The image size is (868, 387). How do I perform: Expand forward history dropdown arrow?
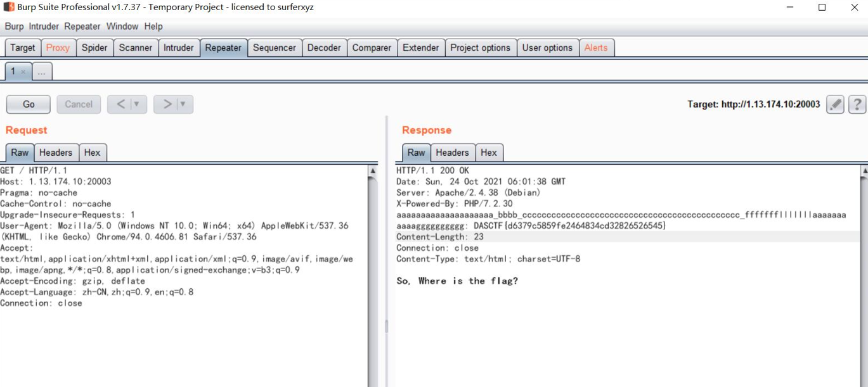(x=183, y=104)
